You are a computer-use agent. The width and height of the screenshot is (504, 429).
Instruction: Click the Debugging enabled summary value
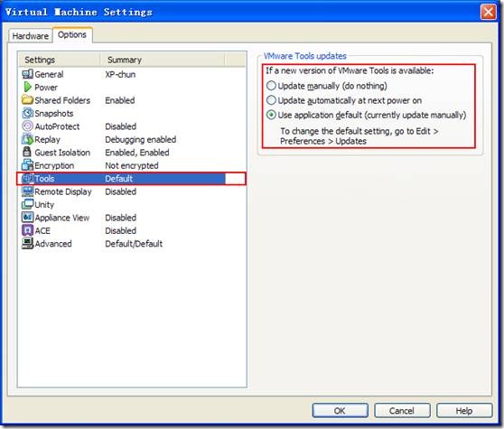141,140
